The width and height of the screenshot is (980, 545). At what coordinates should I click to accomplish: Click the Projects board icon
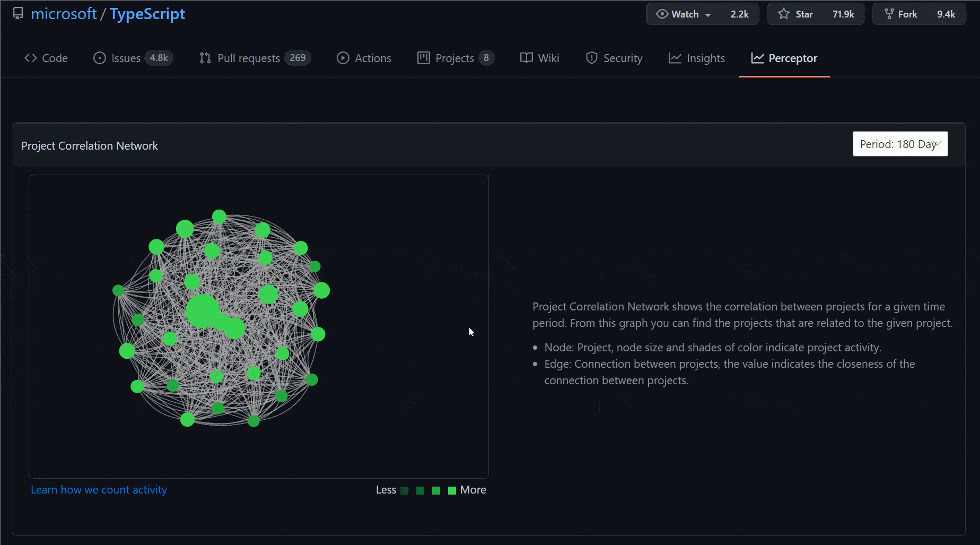pos(423,58)
